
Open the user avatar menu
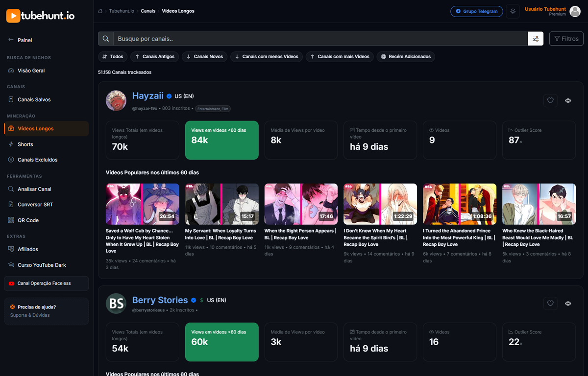click(x=575, y=11)
